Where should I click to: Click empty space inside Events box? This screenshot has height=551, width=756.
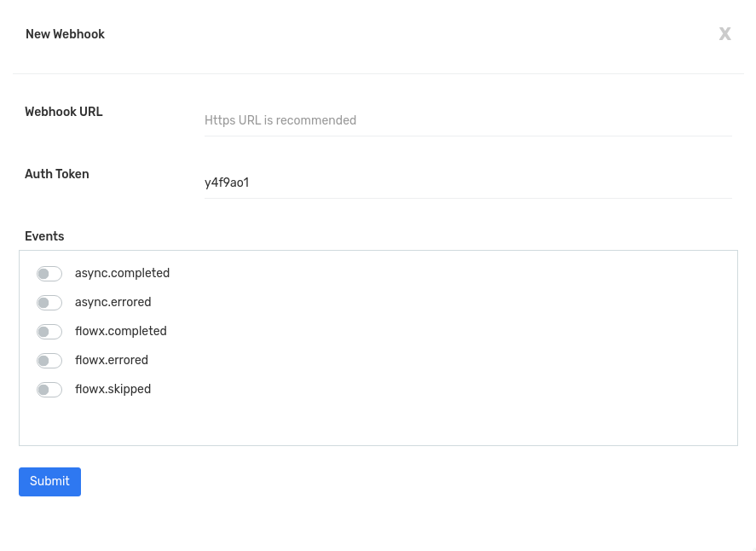pos(434,347)
